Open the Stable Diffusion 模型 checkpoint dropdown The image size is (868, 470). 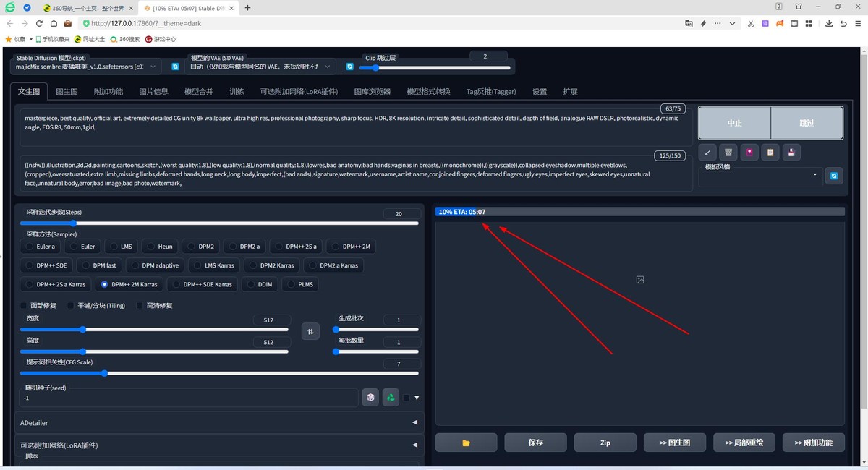[x=85, y=67]
